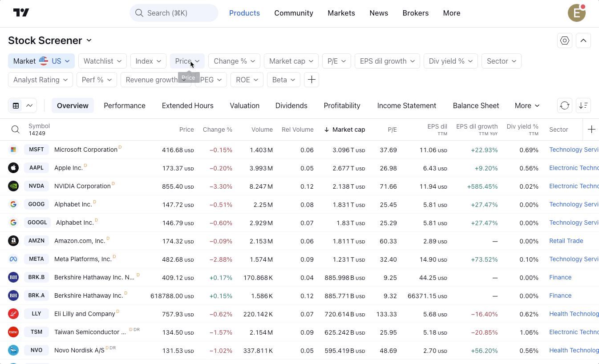The image size is (599, 364).
Task: Click the Meta logo icon
Action: [x=13, y=259]
